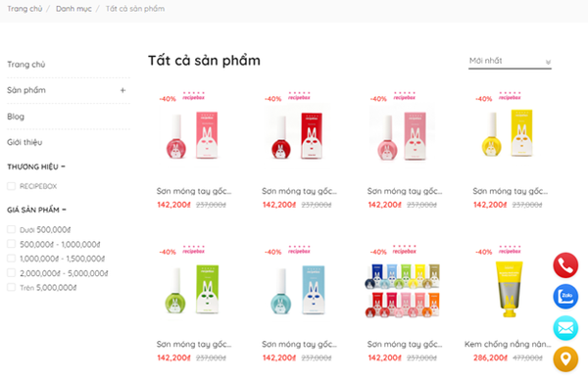Click the cyan email envelope icon
The image size is (588, 380).
pyautogui.click(x=565, y=328)
